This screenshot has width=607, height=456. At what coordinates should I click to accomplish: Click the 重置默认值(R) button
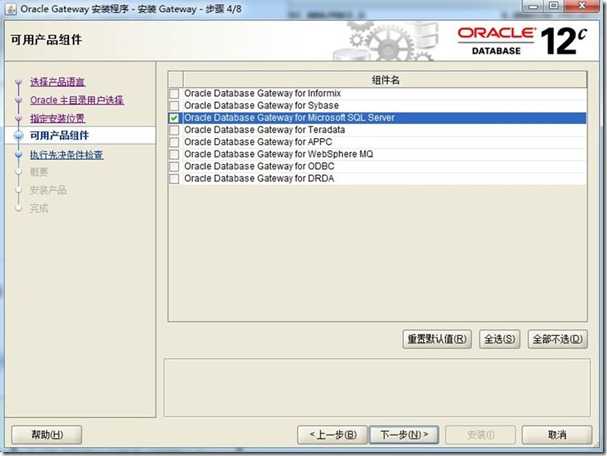[x=437, y=339]
